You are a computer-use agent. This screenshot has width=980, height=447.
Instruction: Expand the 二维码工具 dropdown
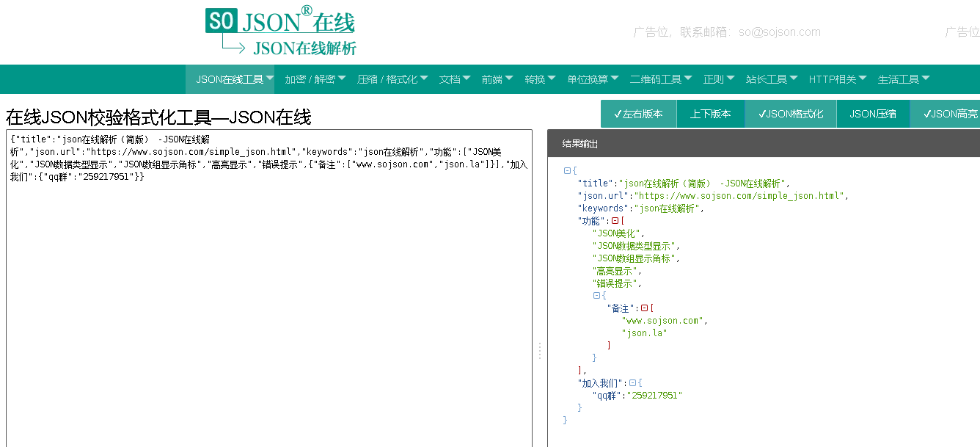[x=661, y=79]
